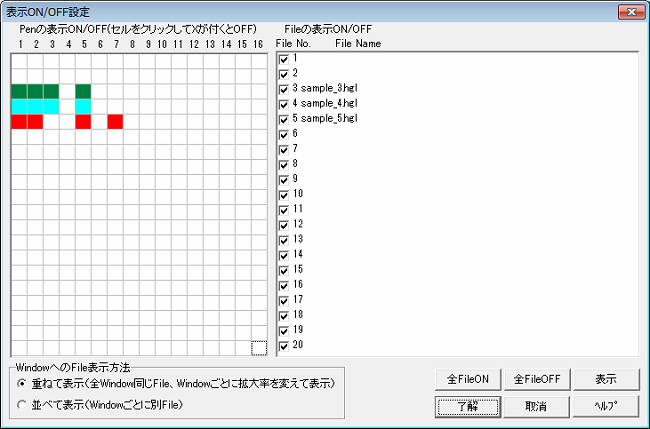The image size is (650, 429).
Task: Toggle green pen 3 cell
Action: pyautogui.click(x=51, y=92)
